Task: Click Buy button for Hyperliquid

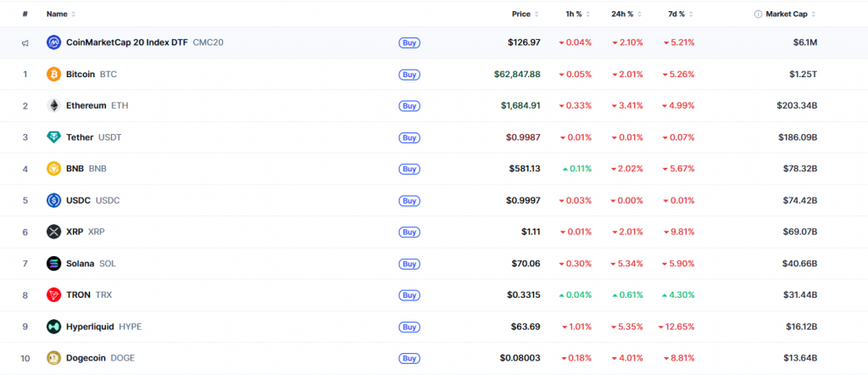Action: coord(409,327)
